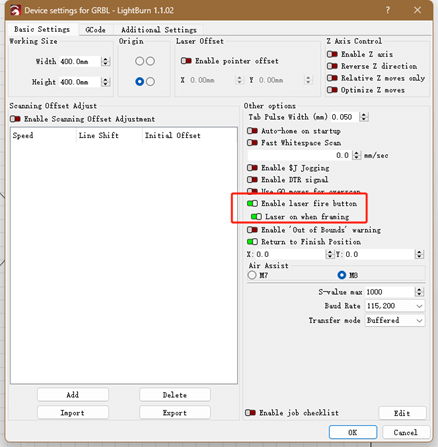Click the question mark help icon

[387, 10]
